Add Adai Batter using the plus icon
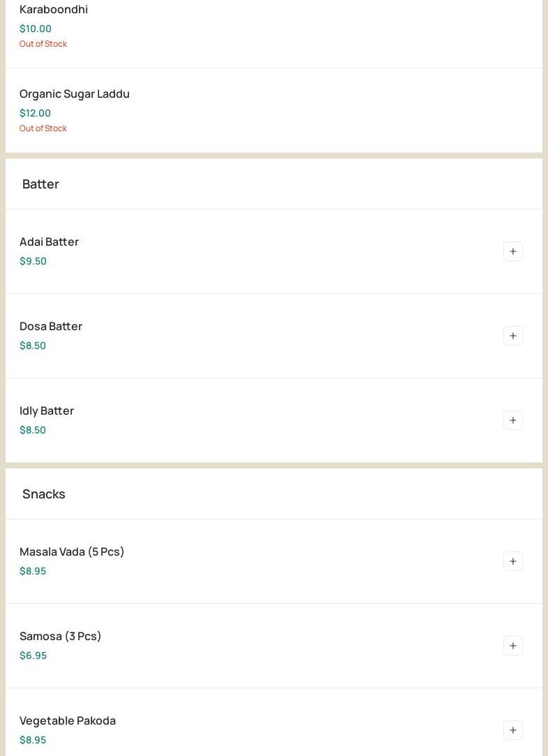Screen dimensions: 548x756 [512, 251]
